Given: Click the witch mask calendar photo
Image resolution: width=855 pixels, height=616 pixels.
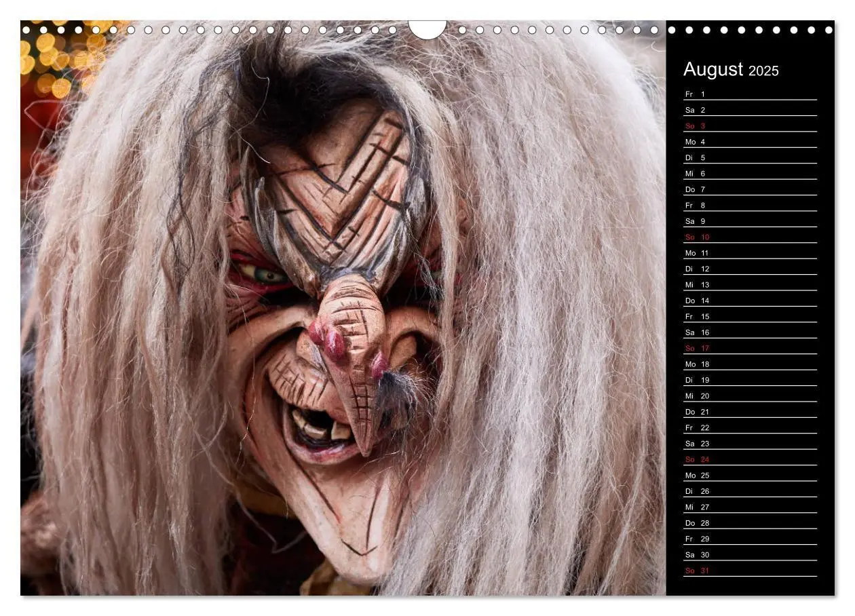Looking at the screenshot, I should [343, 308].
